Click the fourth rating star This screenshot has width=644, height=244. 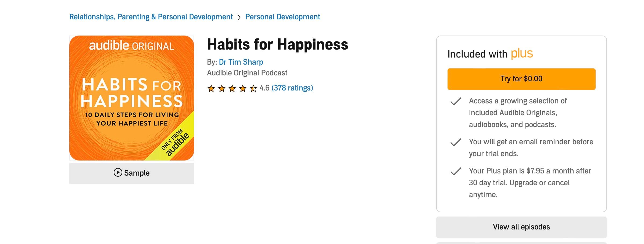click(243, 88)
